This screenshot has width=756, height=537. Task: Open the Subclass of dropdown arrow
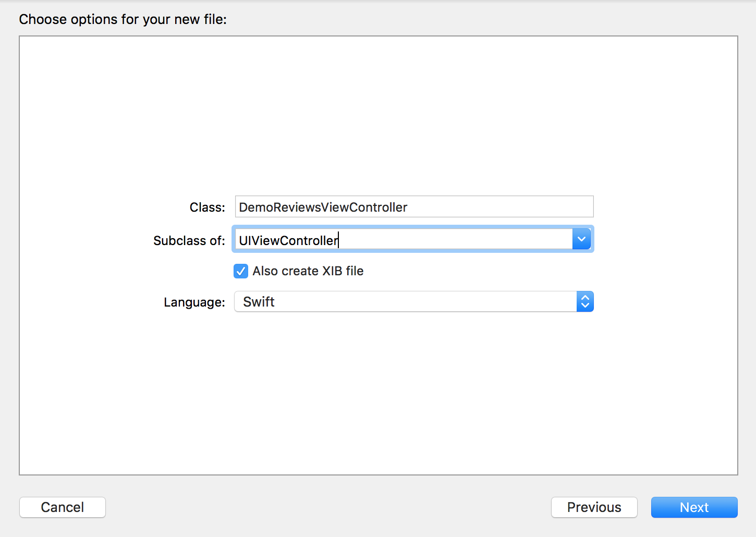pyautogui.click(x=581, y=239)
